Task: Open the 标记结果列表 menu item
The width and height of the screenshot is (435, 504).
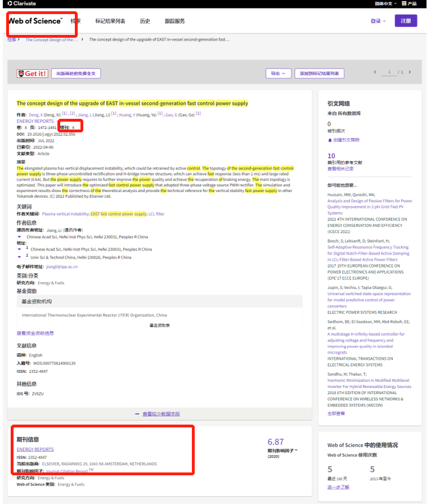Action: pos(110,21)
